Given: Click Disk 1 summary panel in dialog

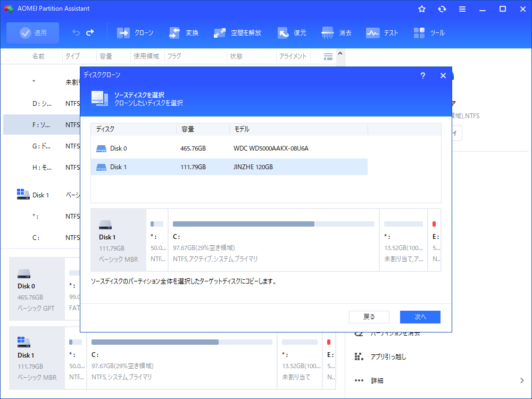Looking at the screenshot, I should point(119,240).
